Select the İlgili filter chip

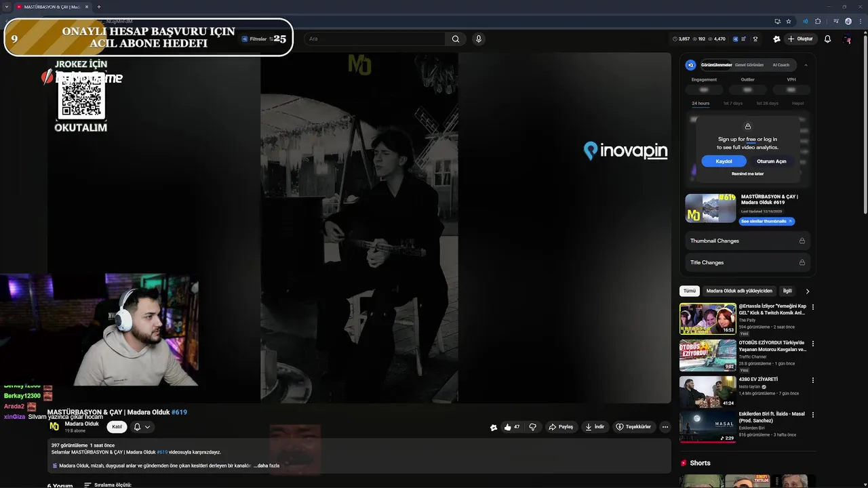(787, 291)
